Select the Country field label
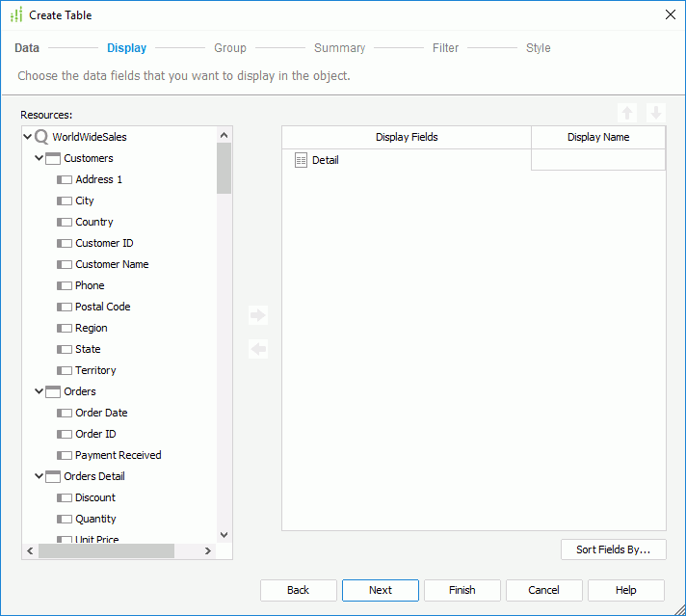The height and width of the screenshot is (616, 686). (94, 222)
